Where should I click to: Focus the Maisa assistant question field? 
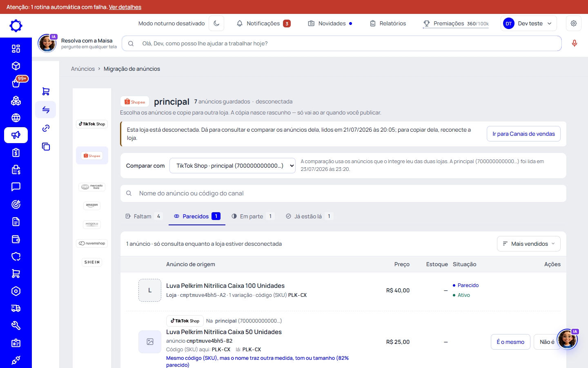(x=342, y=43)
